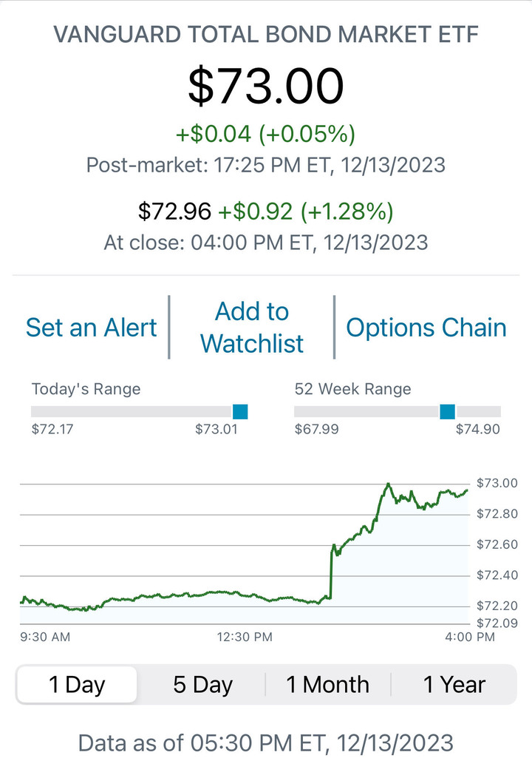The width and height of the screenshot is (532, 761).
Task: Open the Set an Alert link
Action: (x=91, y=328)
